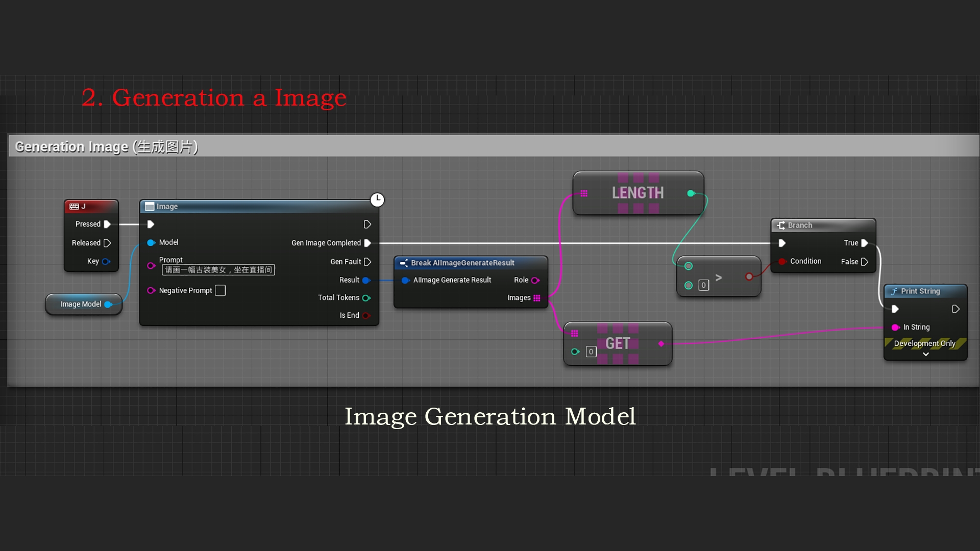Click the Branch icon in the Branch node header
980x551 pixels.
point(780,225)
